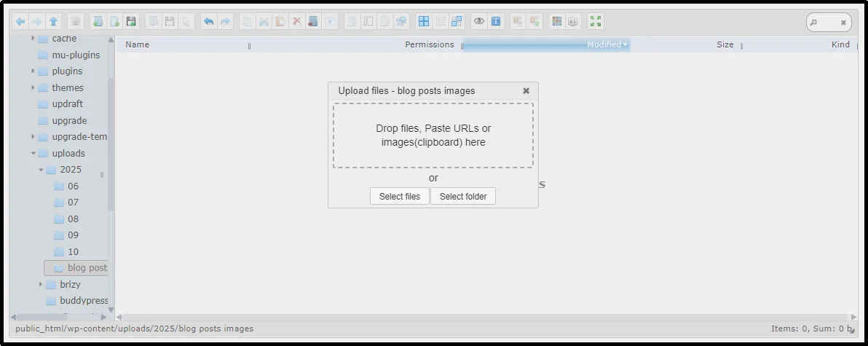
Task: Click the Select none icon
Action: coord(440,22)
